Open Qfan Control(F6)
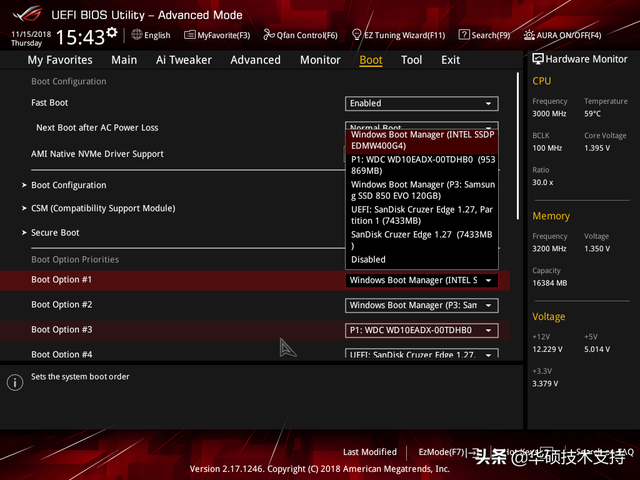The width and height of the screenshot is (640, 480). [300, 35]
